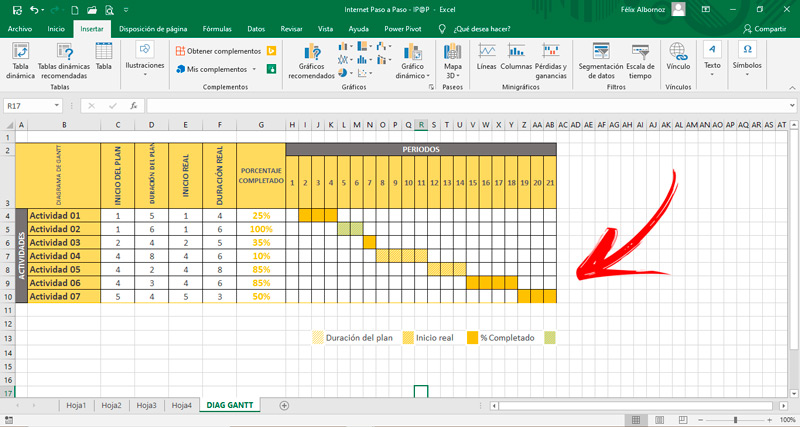800x427 pixels.
Task: Insert a Columnas sparkline
Action: point(516,57)
